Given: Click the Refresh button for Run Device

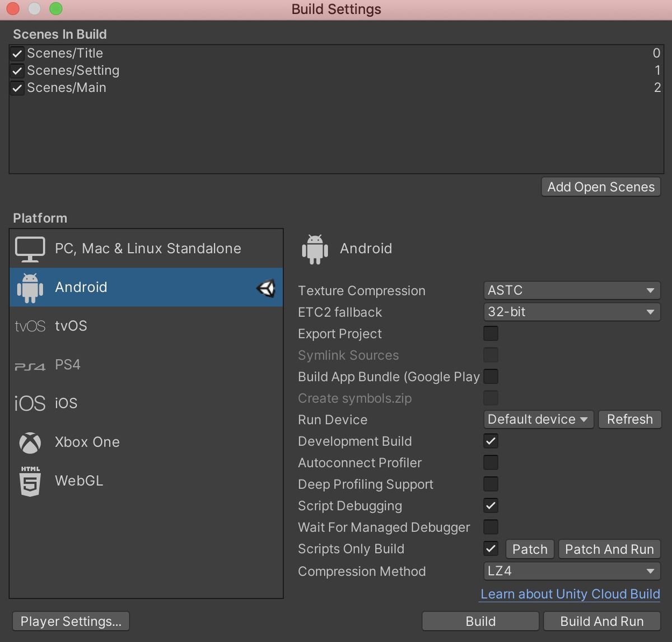Looking at the screenshot, I should click(x=630, y=419).
